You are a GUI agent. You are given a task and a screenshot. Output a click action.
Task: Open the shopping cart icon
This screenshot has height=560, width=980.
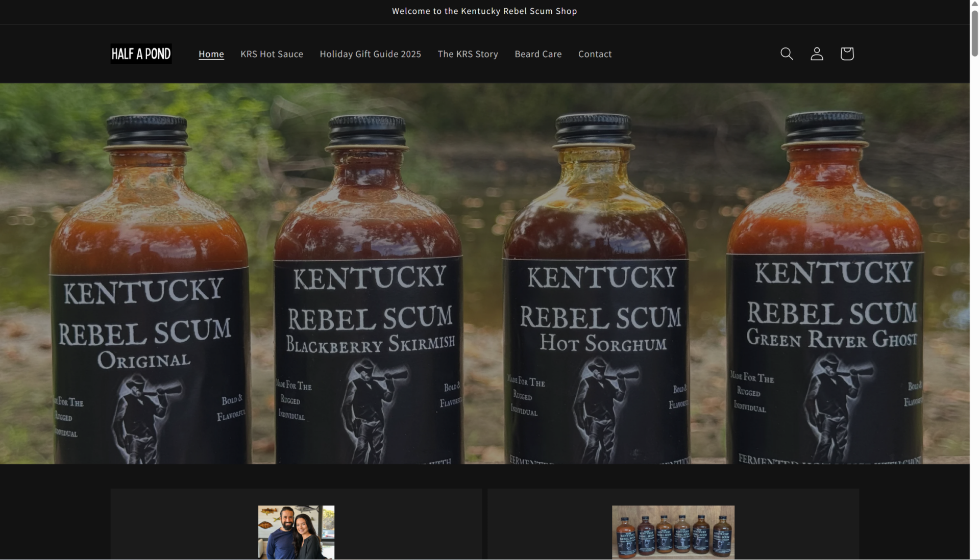(x=847, y=54)
